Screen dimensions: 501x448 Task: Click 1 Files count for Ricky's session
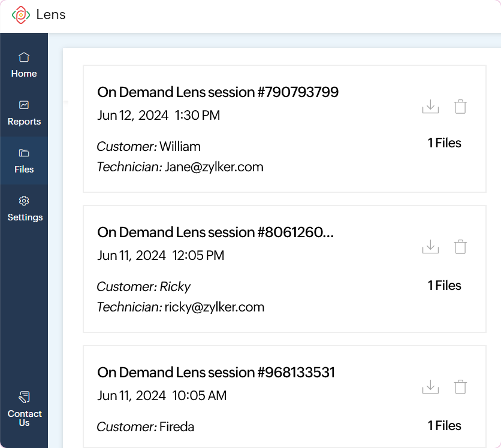pos(444,286)
